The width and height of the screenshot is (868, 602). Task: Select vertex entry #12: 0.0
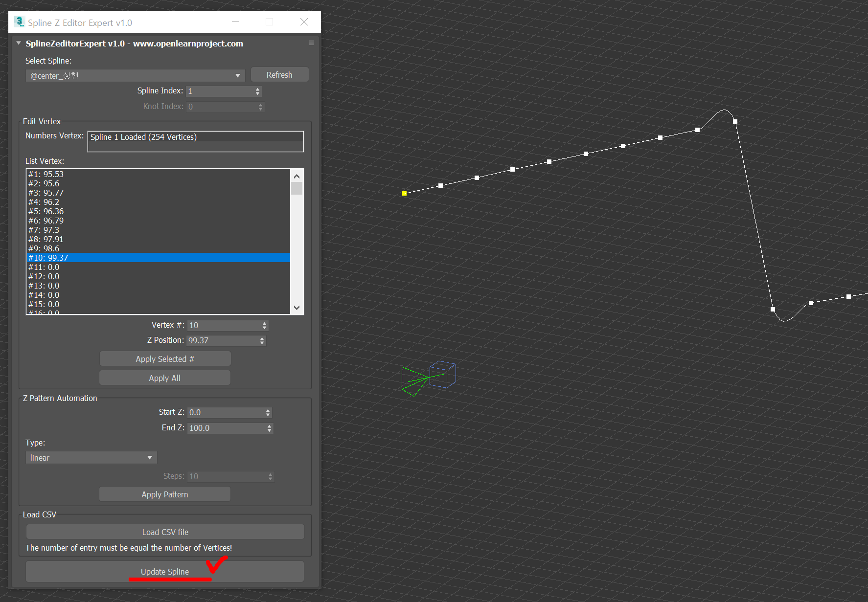pyautogui.click(x=158, y=276)
